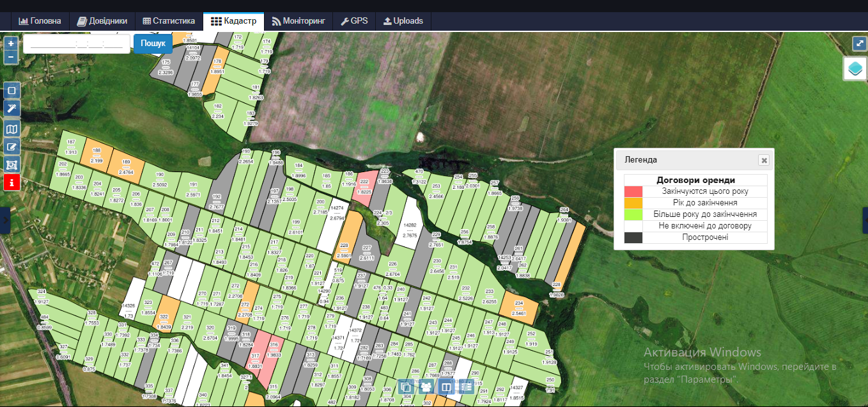Select green parcel 182
The height and width of the screenshot is (407, 868).
click(218, 111)
